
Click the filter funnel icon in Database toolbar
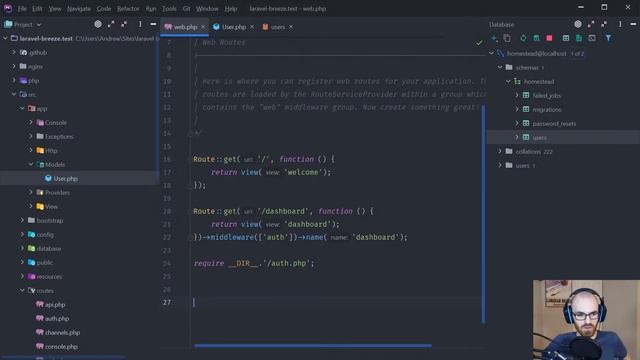click(608, 38)
